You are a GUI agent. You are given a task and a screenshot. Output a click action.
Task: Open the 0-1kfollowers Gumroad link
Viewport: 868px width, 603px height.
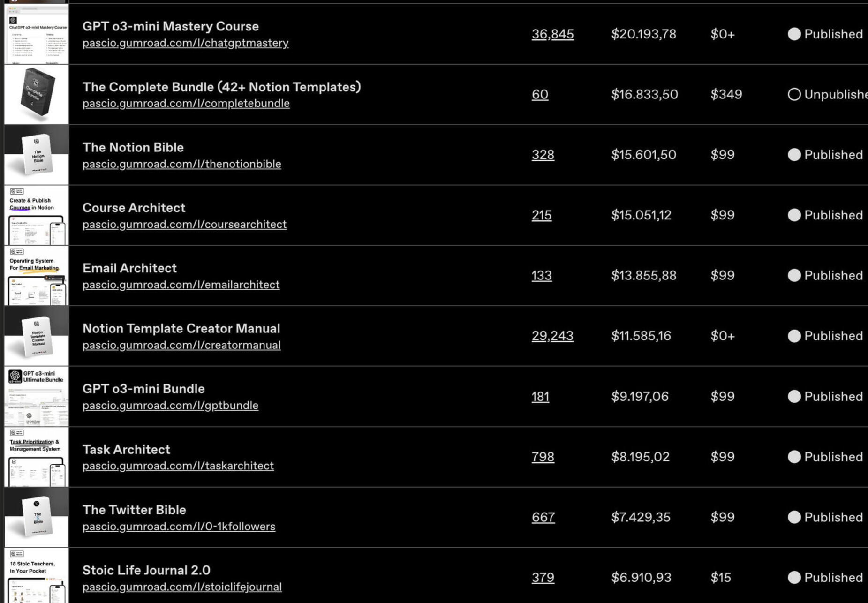179,527
